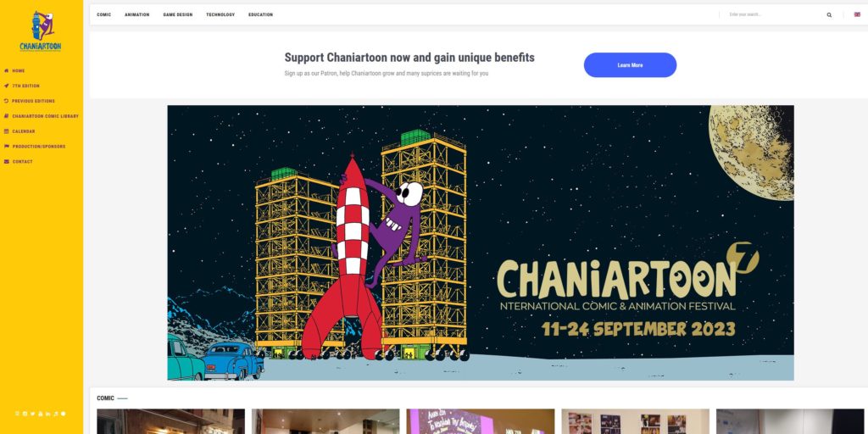Open Production/Sponsors sidebar item
Screen dimensions: 868x434
(39, 147)
